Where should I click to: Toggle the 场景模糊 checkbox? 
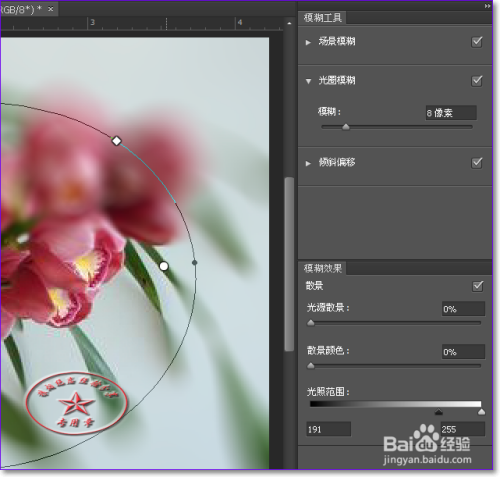pos(477,42)
